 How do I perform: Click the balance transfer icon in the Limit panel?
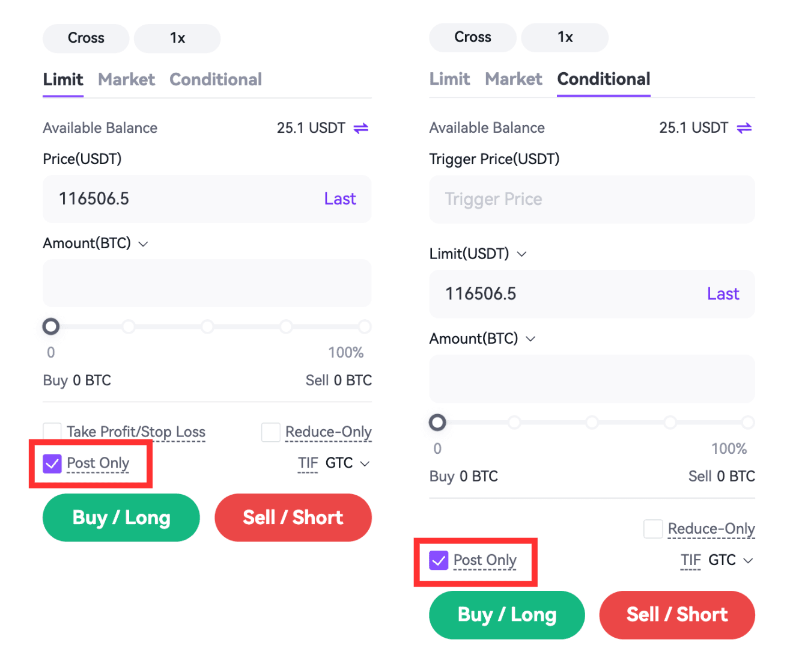pyautogui.click(x=360, y=128)
